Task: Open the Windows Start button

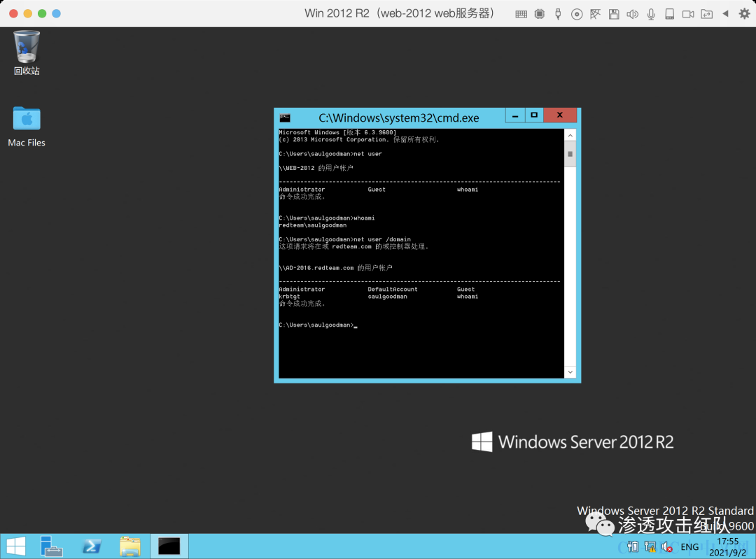Action: [16, 546]
